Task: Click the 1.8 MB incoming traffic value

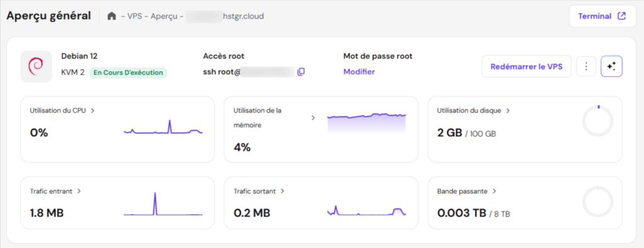Action: pos(47,213)
